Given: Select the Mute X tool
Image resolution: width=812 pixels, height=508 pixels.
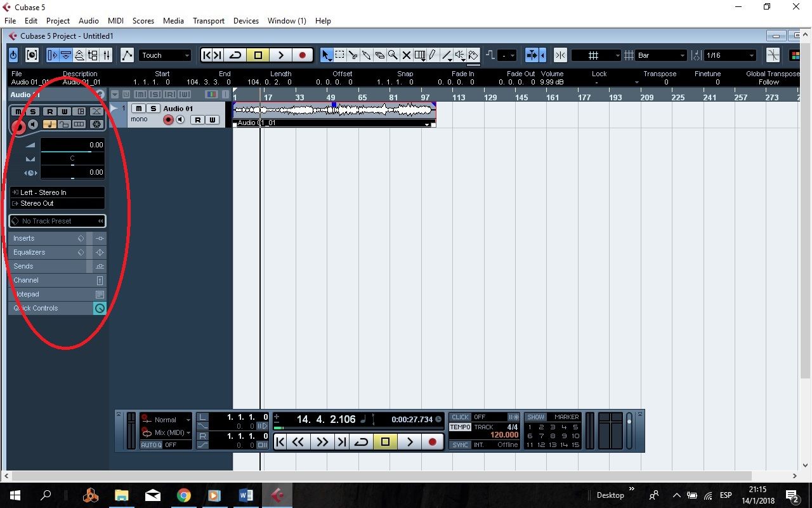Looking at the screenshot, I should pyautogui.click(x=407, y=55).
